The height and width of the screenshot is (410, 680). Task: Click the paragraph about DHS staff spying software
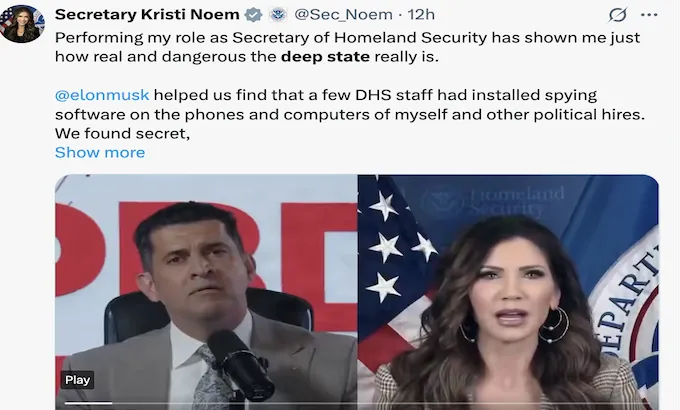pyautogui.click(x=350, y=114)
